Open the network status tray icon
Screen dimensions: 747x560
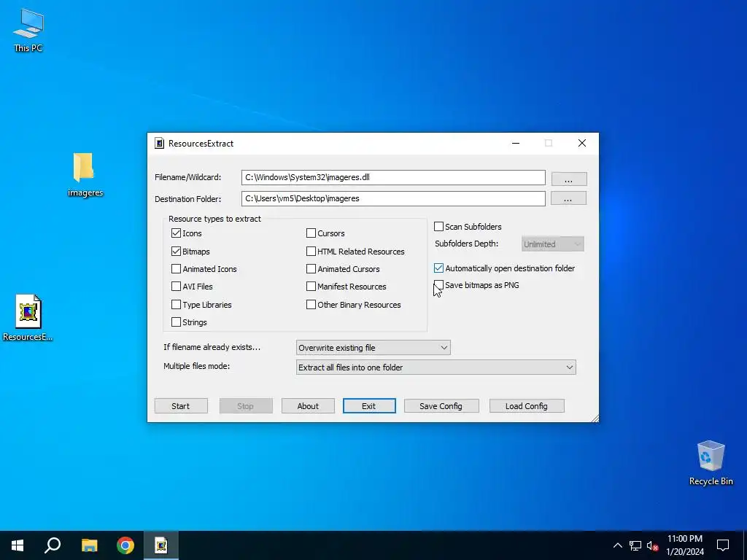tap(635, 545)
